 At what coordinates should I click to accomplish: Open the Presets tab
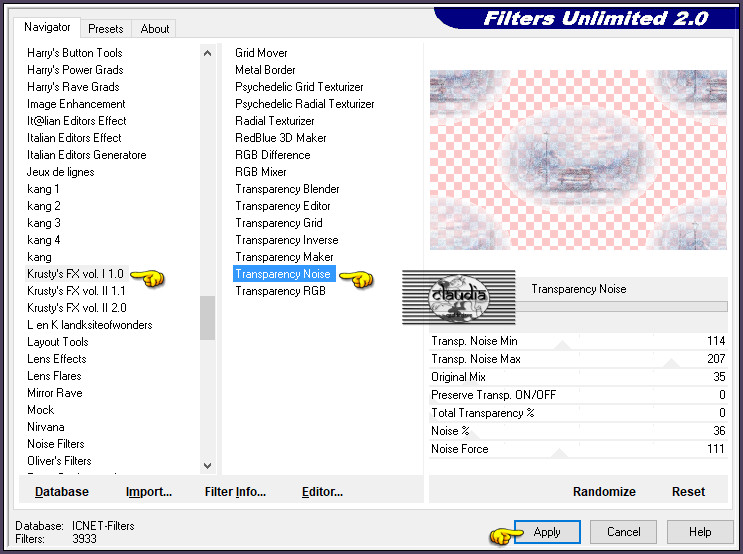106,29
